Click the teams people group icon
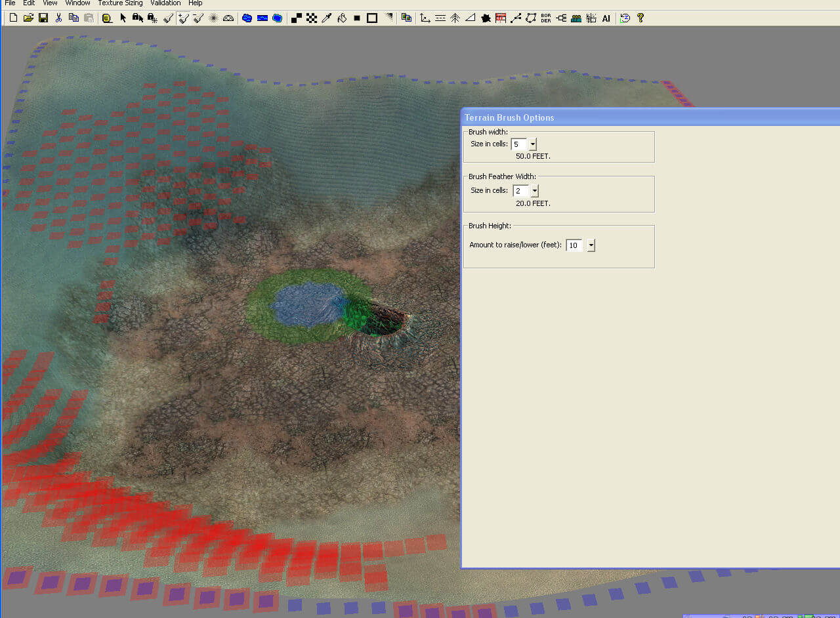The height and width of the screenshot is (618, 840). tap(576, 18)
